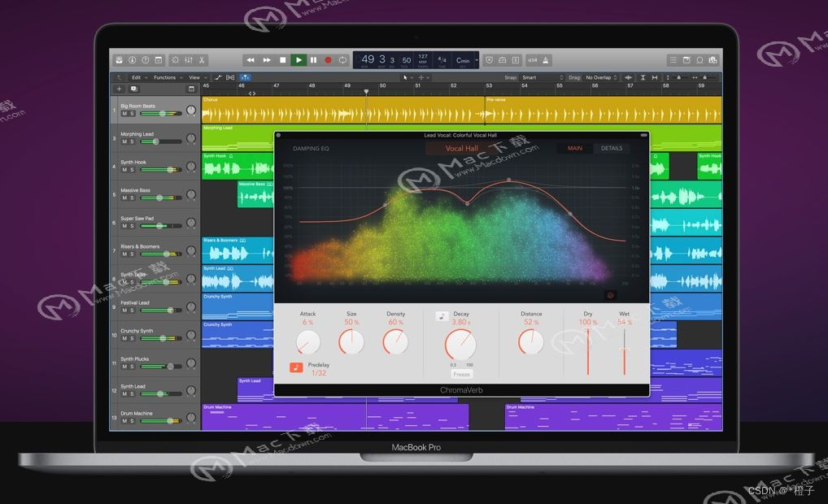Open the Loop Browser icon
The height and width of the screenshot is (504, 828).
pos(699,60)
